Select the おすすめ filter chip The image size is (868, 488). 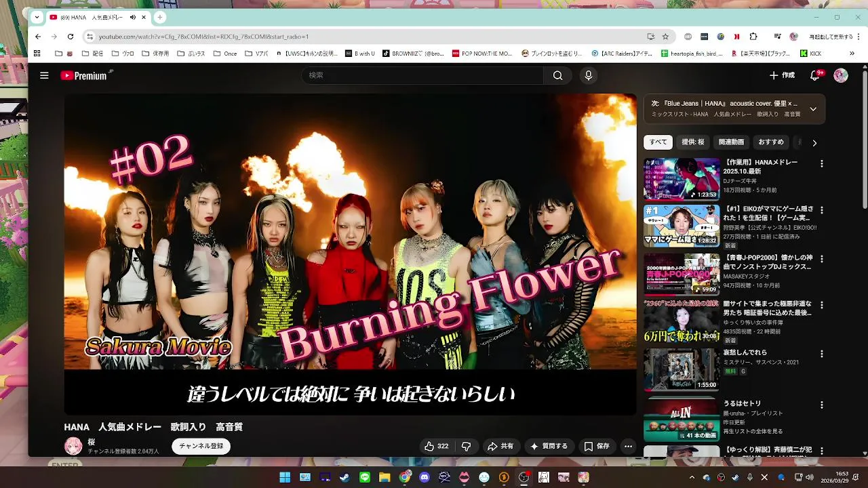(x=771, y=142)
